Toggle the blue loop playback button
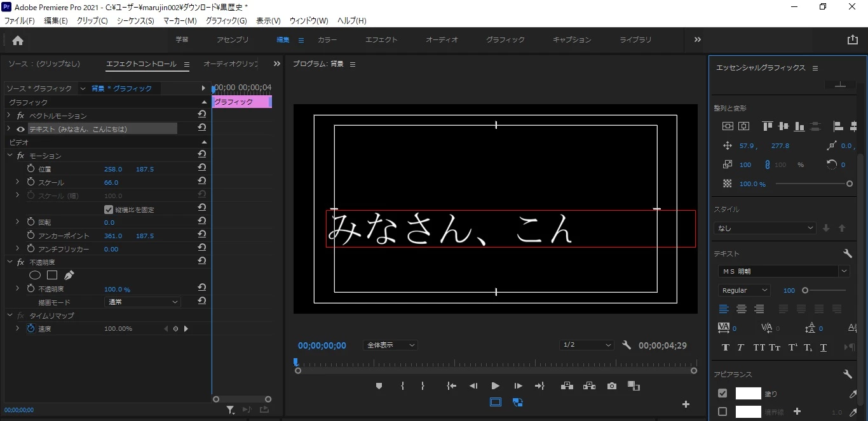 pyautogui.click(x=518, y=402)
